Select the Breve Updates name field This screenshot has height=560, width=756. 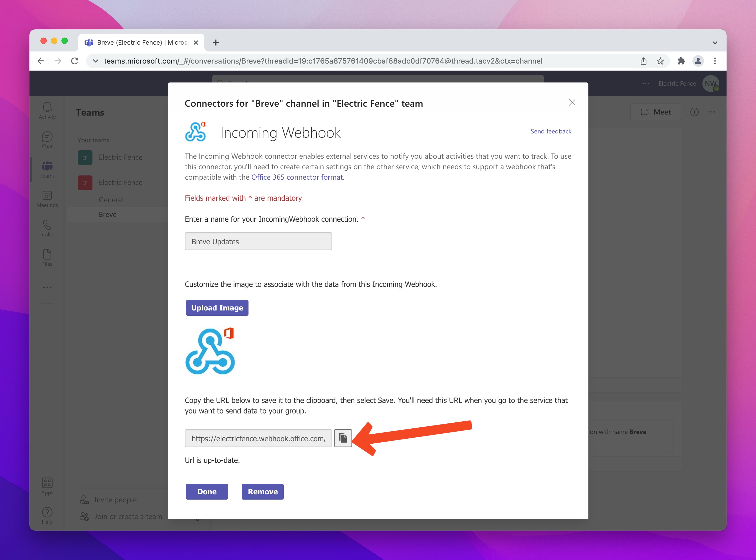258,241
